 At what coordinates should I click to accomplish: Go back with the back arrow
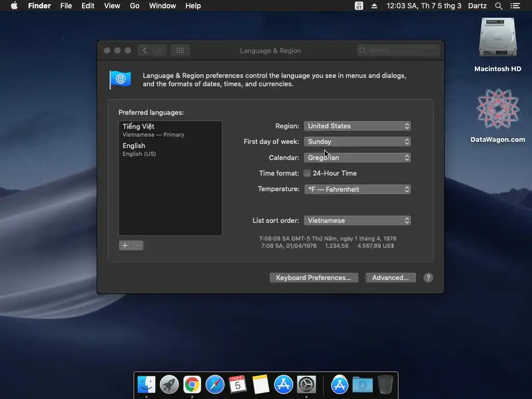coord(144,50)
